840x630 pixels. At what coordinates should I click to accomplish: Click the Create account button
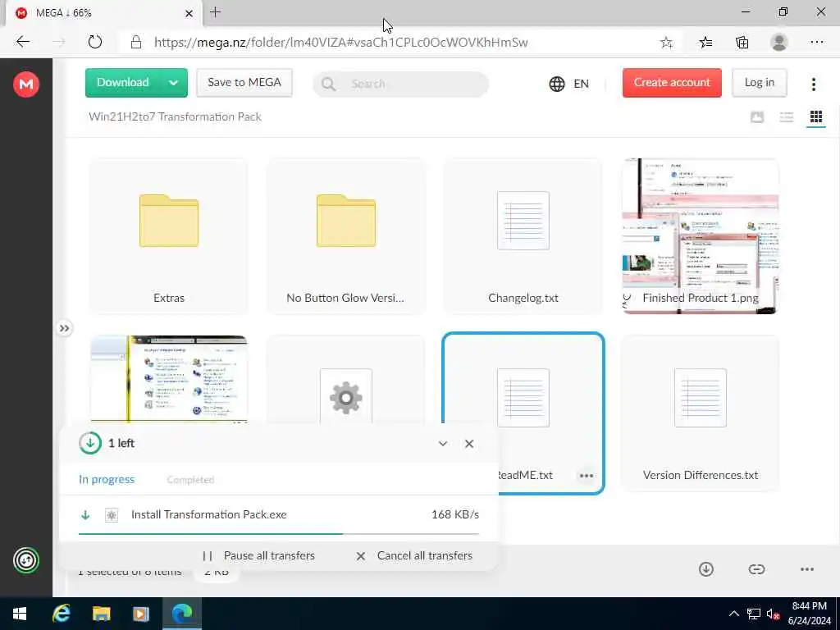click(x=672, y=83)
